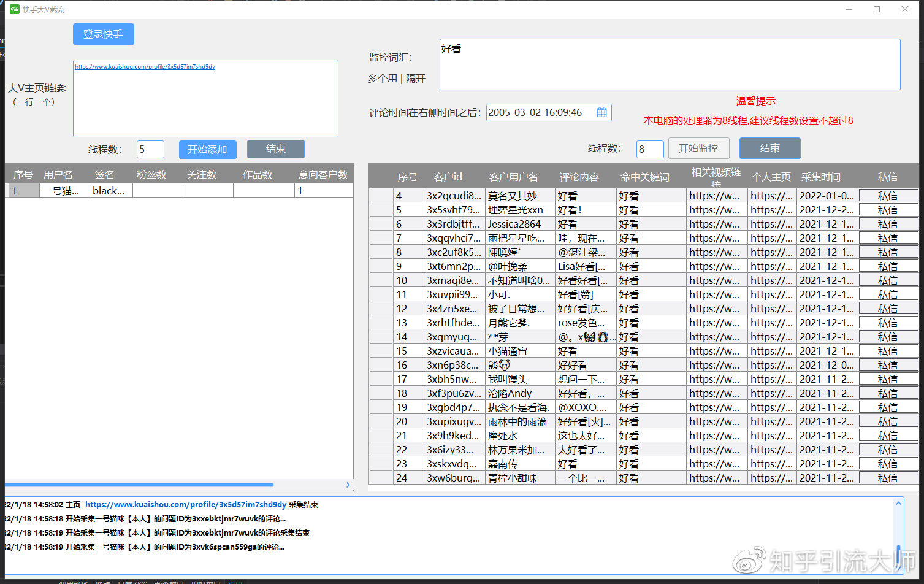Click the 相关视频链接 column header

pyautogui.click(x=716, y=177)
